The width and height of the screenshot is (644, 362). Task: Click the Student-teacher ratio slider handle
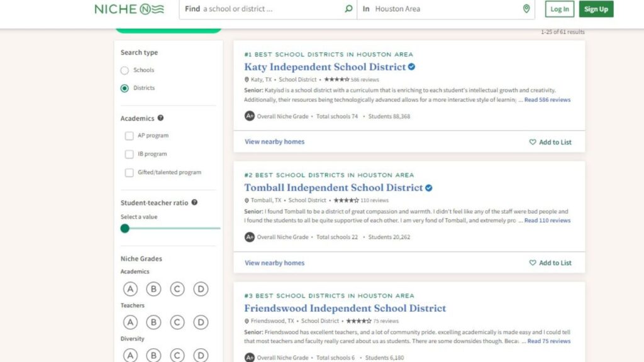pos(125,228)
